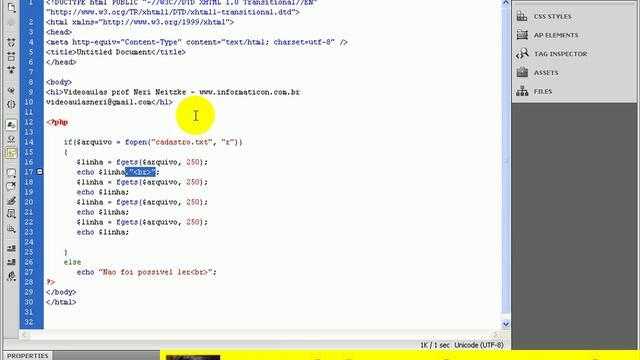Click the <body> tag on line 8
640x360 pixels.
59,82
